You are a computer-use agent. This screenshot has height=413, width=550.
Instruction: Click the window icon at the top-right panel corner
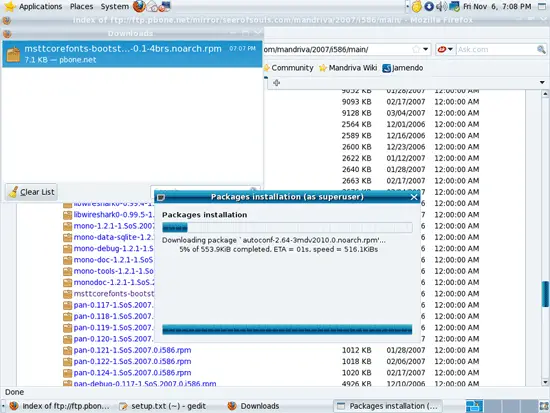[x=542, y=6]
